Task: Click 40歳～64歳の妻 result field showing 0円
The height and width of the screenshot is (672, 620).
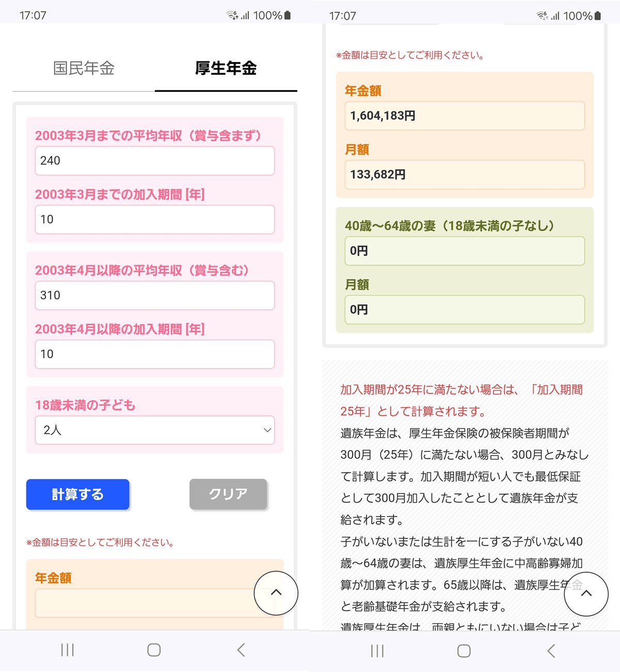Action: point(465,251)
